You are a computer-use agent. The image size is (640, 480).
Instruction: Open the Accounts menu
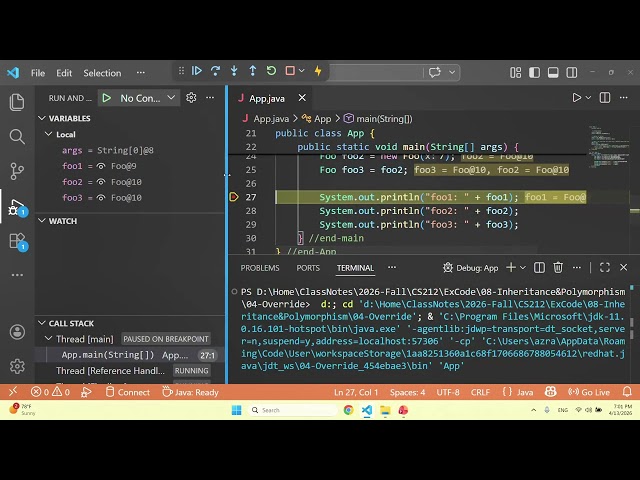[17, 332]
